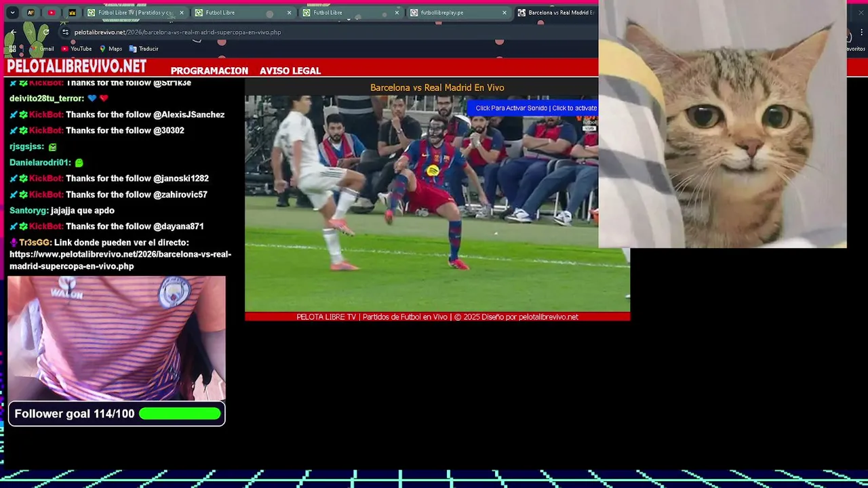The image size is (868, 488).
Task: Click username Tr3sGG in chat
Action: tap(35, 243)
